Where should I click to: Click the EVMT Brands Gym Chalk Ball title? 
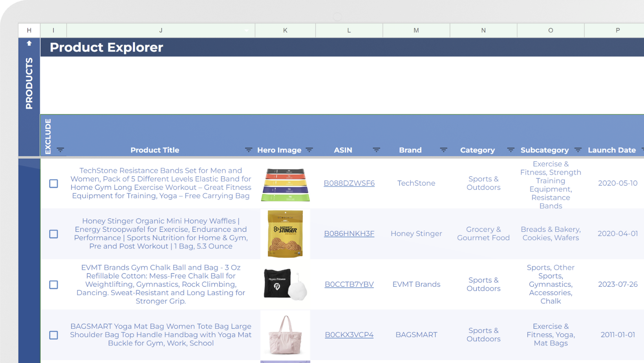pos(161,284)
